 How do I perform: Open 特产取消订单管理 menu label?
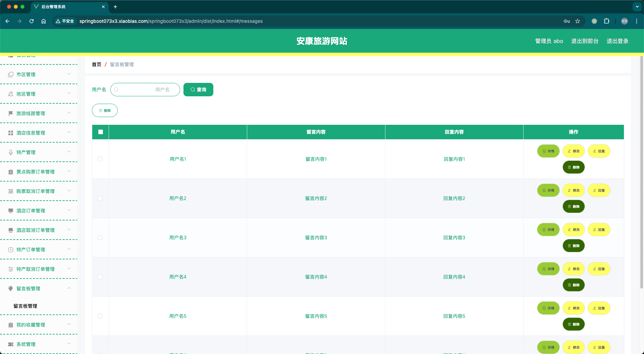(x=36, y=269)
